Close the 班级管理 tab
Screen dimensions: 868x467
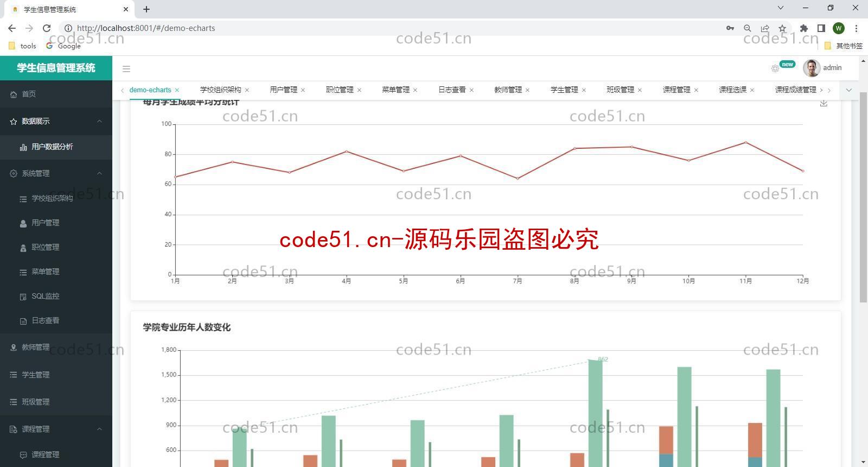click(640, 90)
